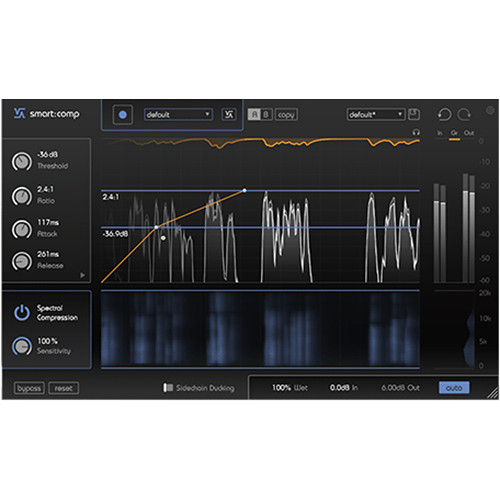Expand the advanced parameters arrow
500x500 pixels.
click(x=82, y=275)
